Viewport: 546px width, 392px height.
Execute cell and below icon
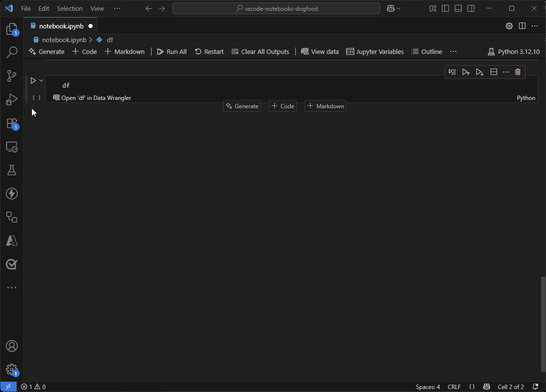[x=479, y=72]
